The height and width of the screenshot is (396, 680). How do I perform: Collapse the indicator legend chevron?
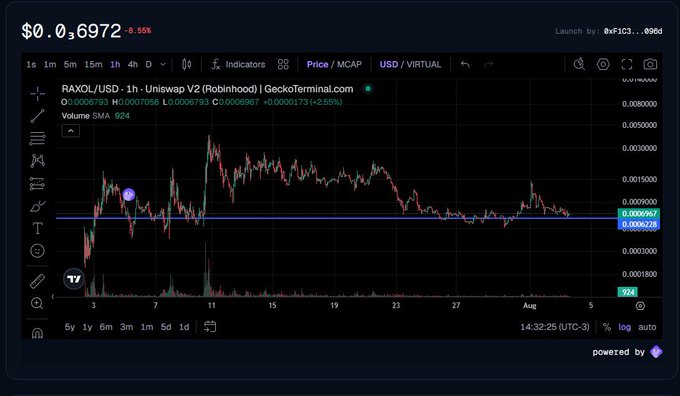click(71, 131)
